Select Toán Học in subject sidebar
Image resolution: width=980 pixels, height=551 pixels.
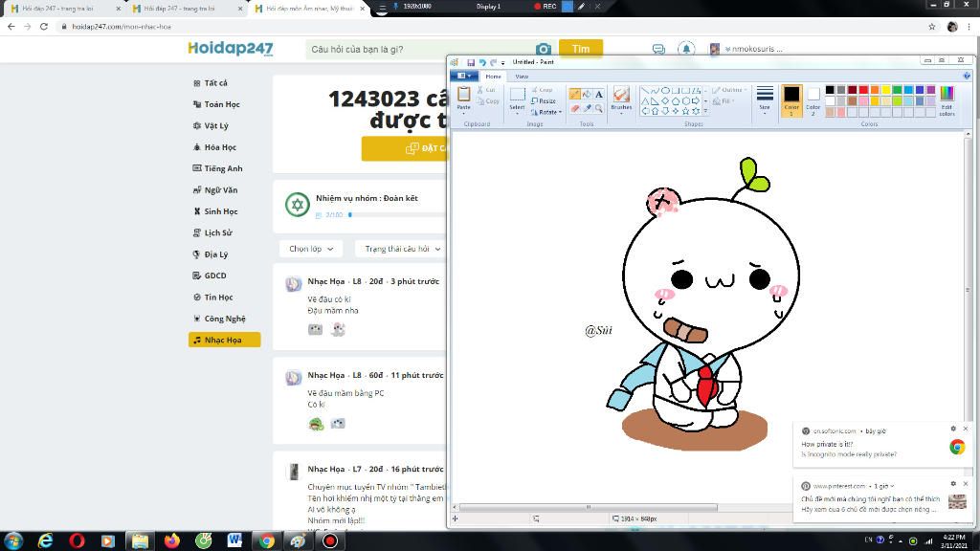coord(222,104)
